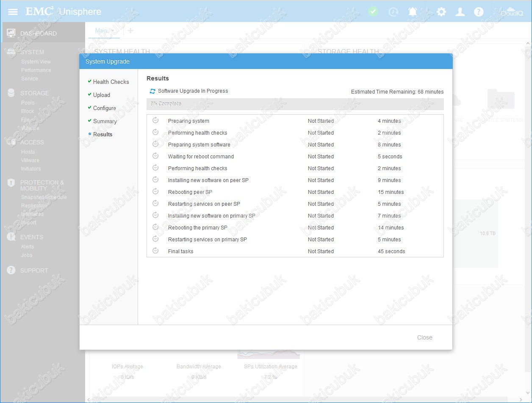Click 'Not Started' status of Waiting for reboot command
Image resolution: width=532 pixels, height=403 pixels.
pyautogui.click(x=321, y=157)
